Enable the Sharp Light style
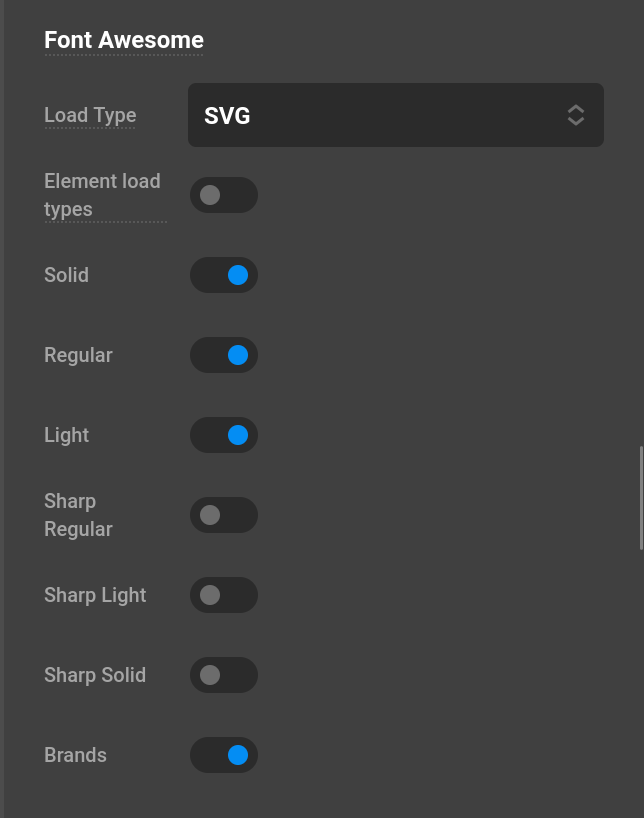This screenshot has width=644, height=818. 224,595
